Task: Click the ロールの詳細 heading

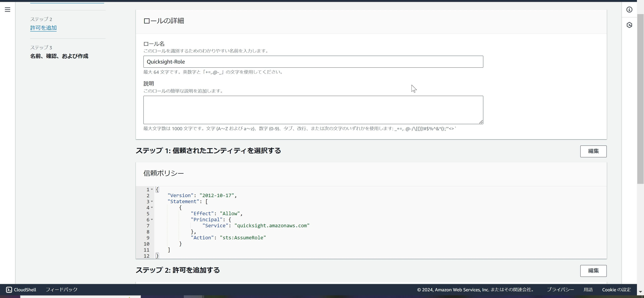Action: (x=164, y=21)
